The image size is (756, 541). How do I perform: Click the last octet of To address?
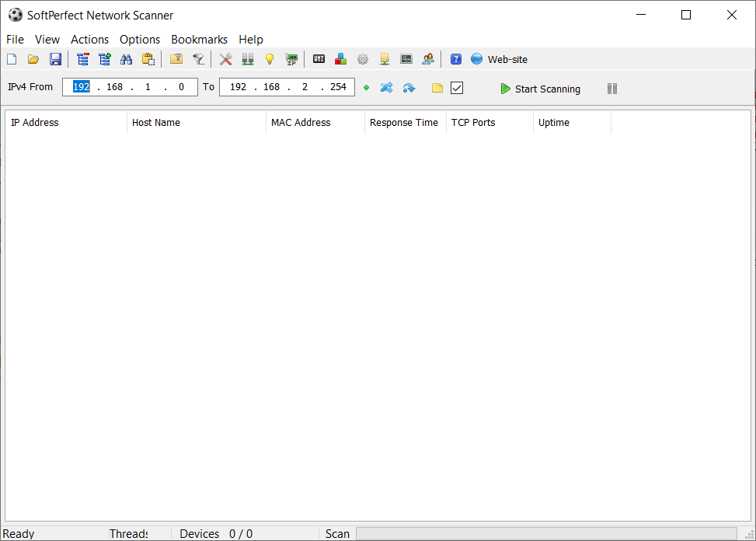point(338,87)
